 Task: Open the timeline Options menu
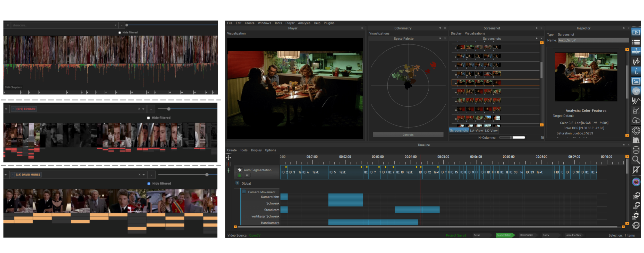pos(270,150)
